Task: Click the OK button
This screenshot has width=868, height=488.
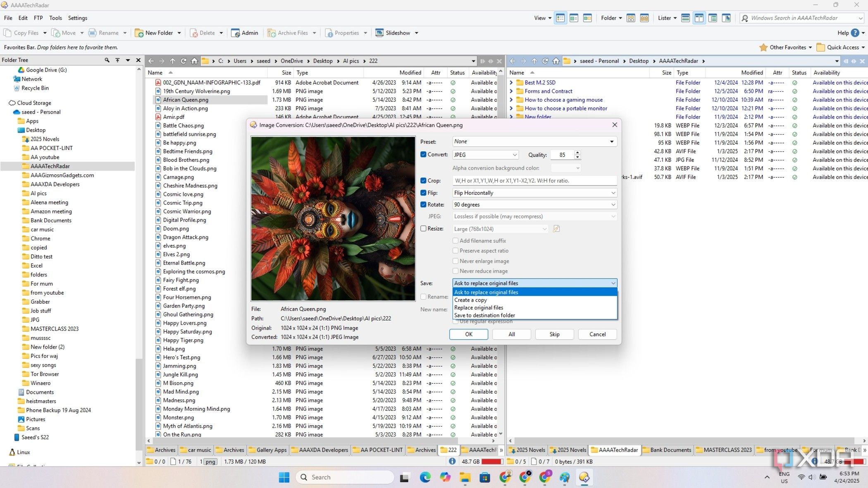Action: [469, 334]
